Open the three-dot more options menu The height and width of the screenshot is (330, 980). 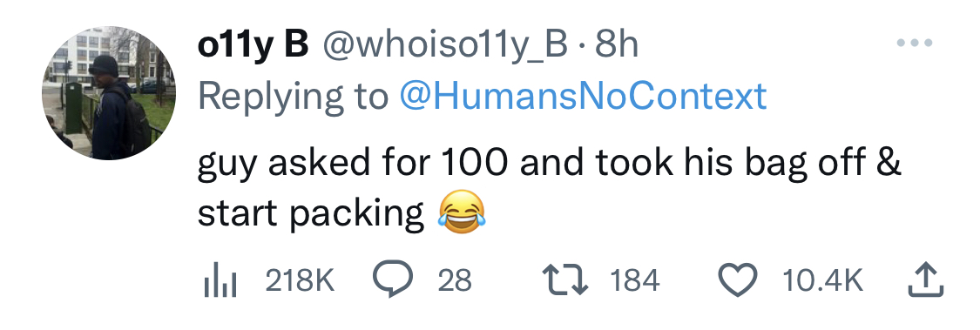(x=914, y=44)
